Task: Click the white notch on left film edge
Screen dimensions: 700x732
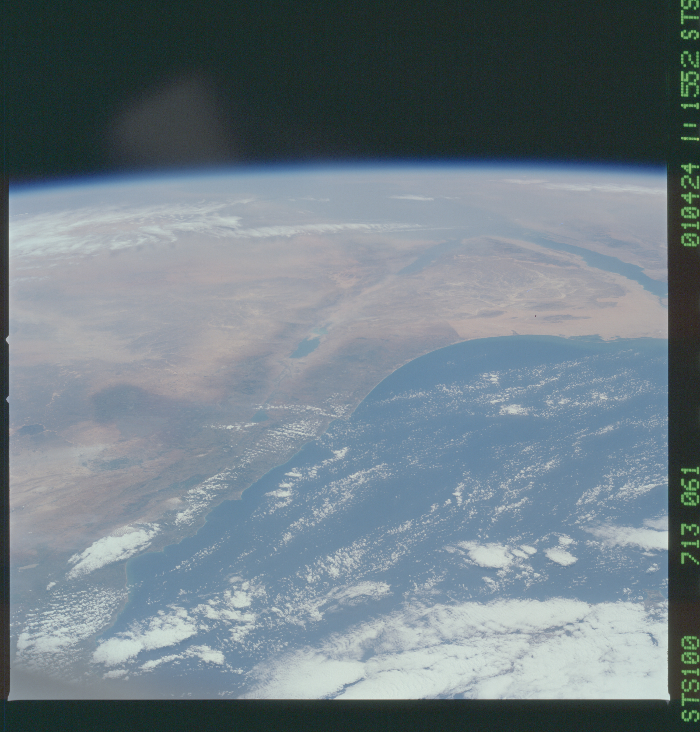Action: pyautogui.click(x=7, y=340)
